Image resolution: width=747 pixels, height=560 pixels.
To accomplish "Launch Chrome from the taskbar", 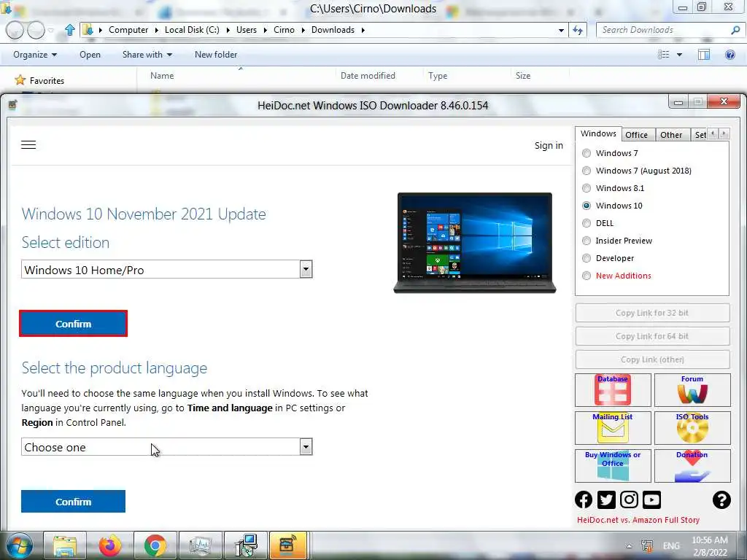I will pos(155,545).
